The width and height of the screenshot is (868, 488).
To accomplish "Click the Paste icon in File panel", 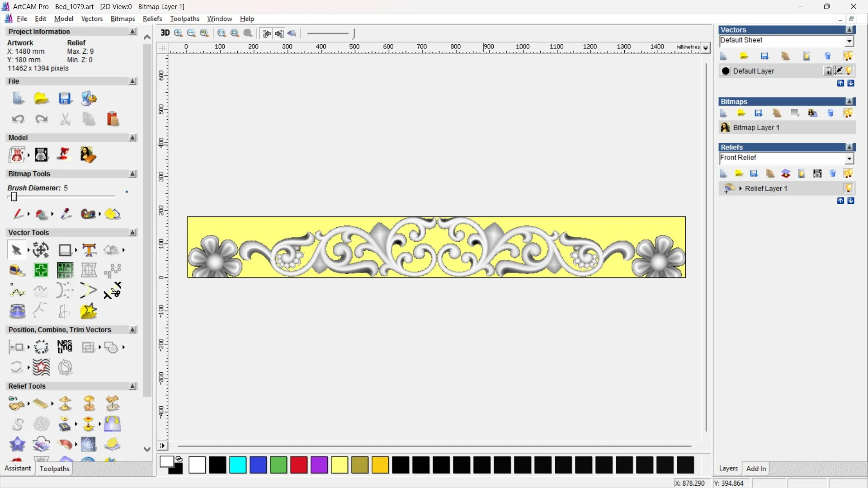I will coord(113,119).
